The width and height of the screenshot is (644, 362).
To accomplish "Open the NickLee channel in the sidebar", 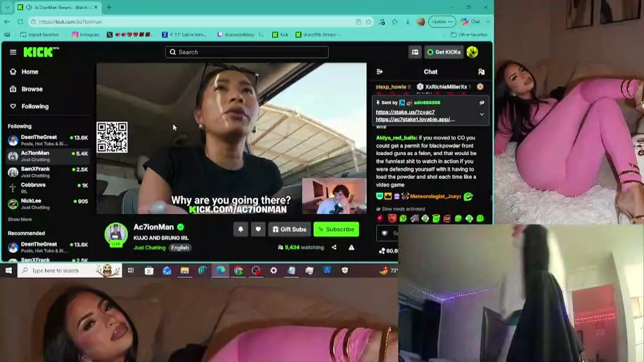I will [48, 204].
